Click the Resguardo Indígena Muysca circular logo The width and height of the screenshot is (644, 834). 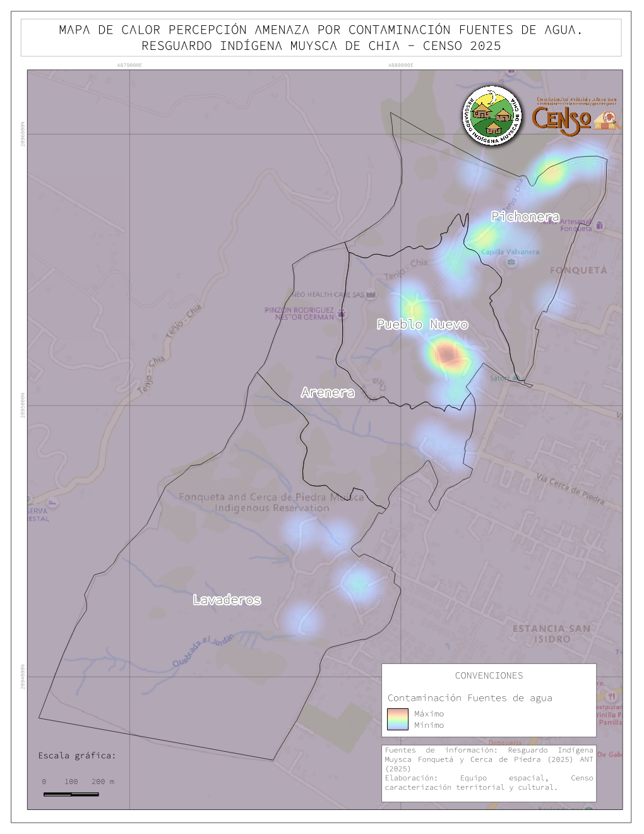(492, 116)
